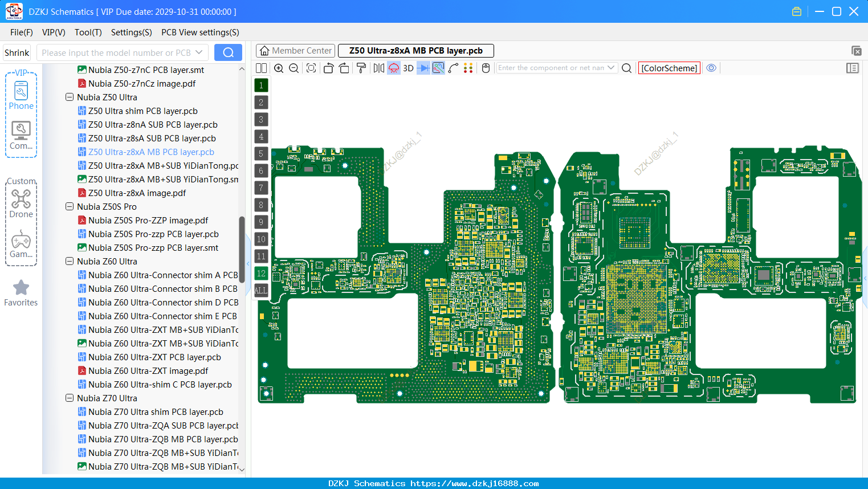The image size is (868, 489).
Task: Open the www.dzkj16888.com link
Action: pos(474,483)
